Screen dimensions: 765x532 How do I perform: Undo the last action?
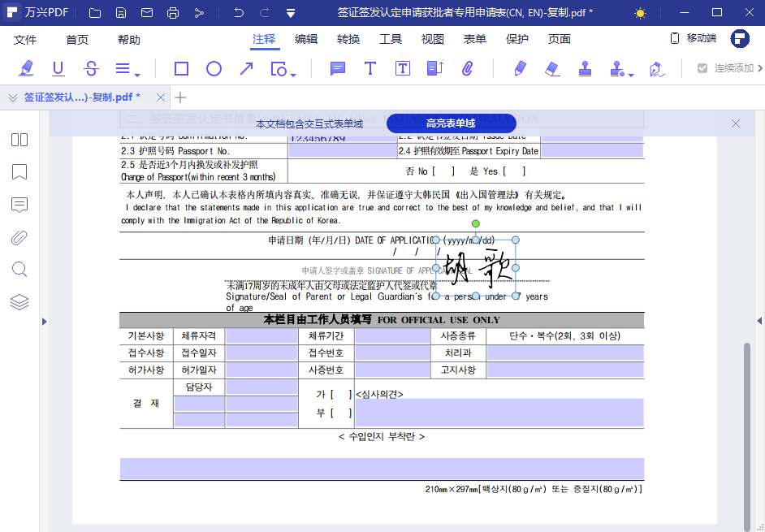(x=239, y=13)
